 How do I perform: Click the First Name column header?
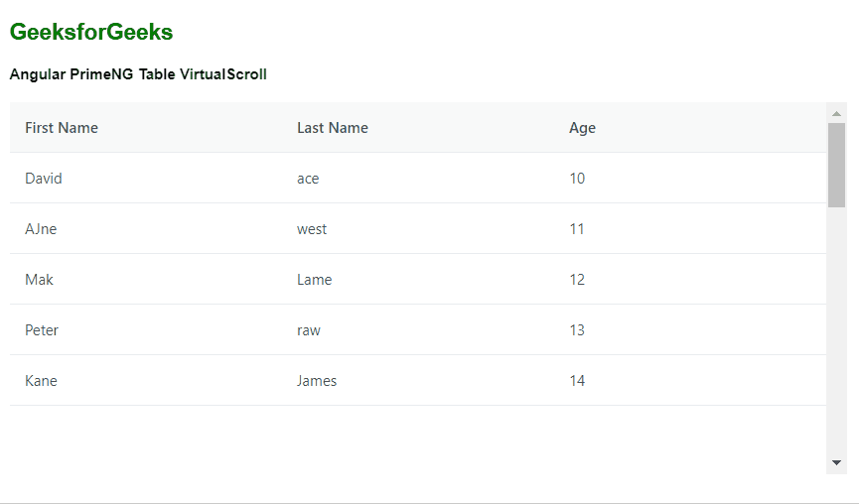[62, 128]
